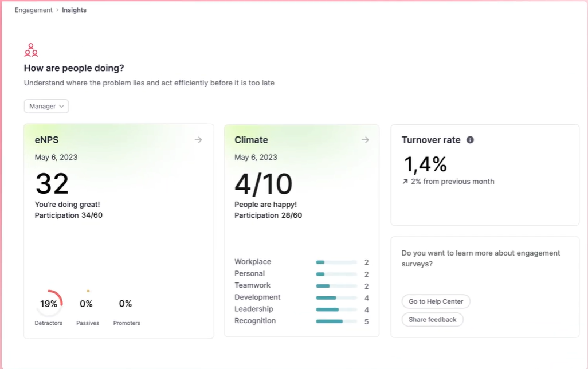The width and height of the screenshot is (588, 369).
Task: Click the Development progress bar
Action: 336,298
